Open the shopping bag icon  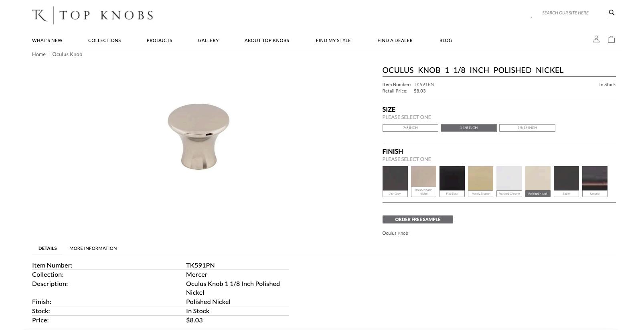pos(611,39)
